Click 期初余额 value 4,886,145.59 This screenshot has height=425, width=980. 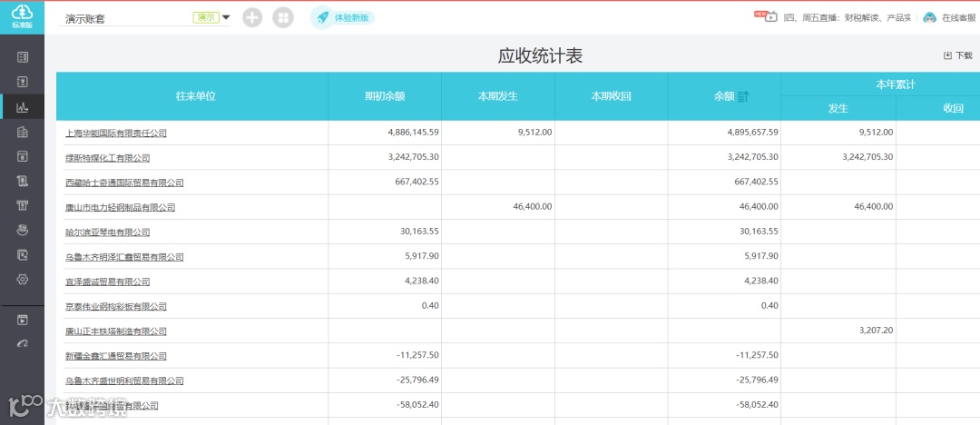[413, 132]
